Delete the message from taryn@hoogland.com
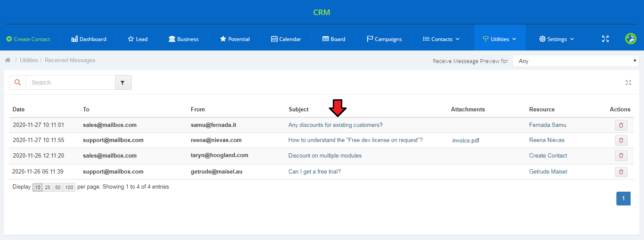 621,156
